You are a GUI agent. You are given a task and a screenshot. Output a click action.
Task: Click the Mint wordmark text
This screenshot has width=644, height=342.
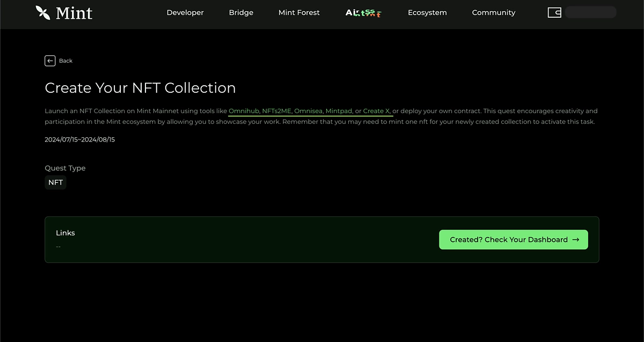pyautogui.click(x=74, y=12)
